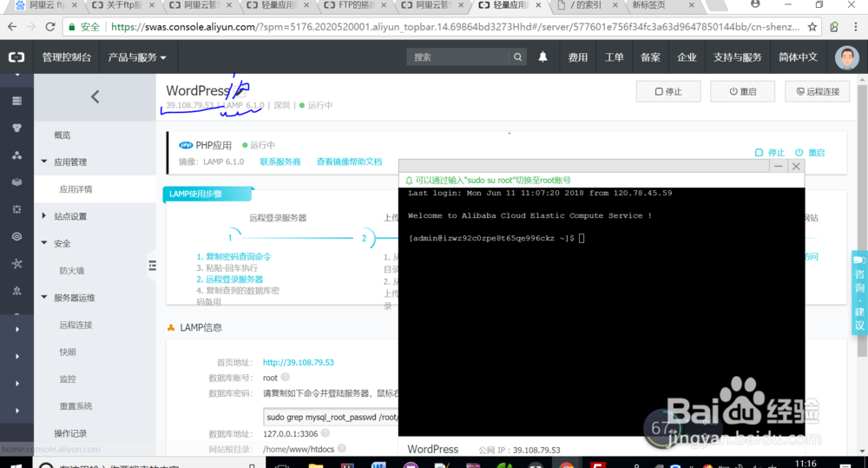This screenshot has height=468, width=868.
Task: Open the 备案 menu
Action: 650,57
